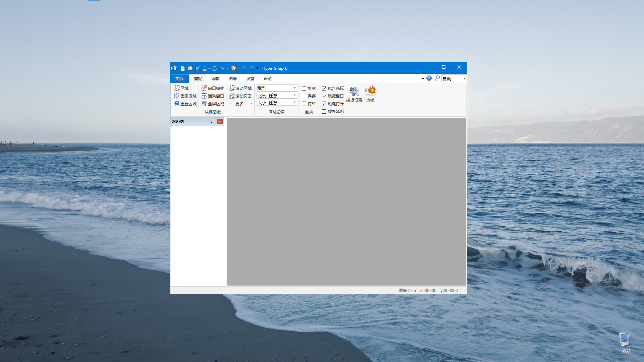
Task: Click the open folder icon in title bar
Action: (190, 68)
